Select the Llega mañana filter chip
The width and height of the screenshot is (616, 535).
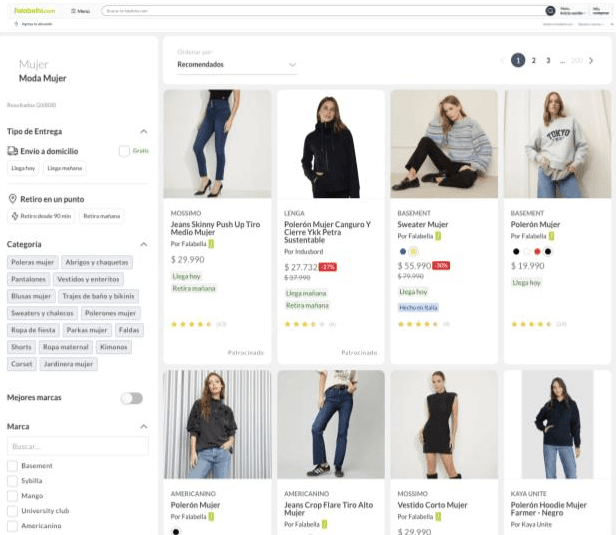pos(64,168)
